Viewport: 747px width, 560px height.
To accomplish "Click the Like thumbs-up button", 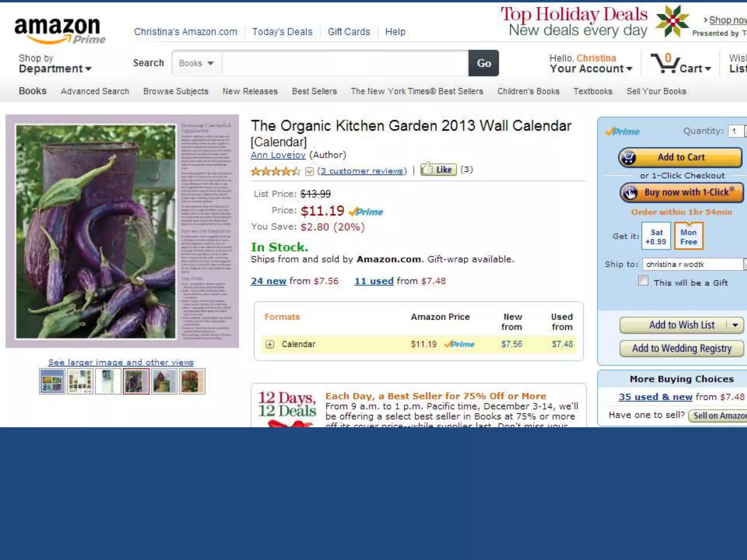I will coord(438,169).
